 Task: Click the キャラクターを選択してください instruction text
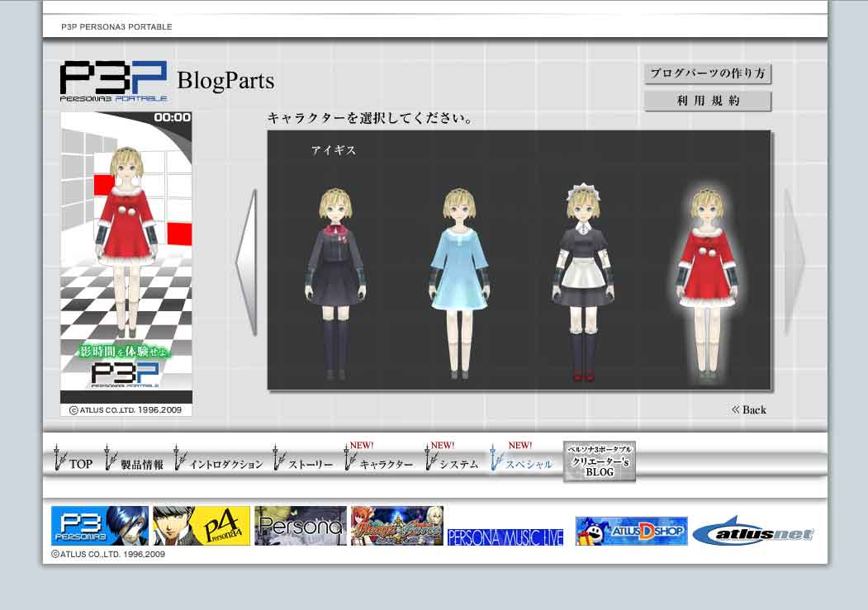pos(370,118)
